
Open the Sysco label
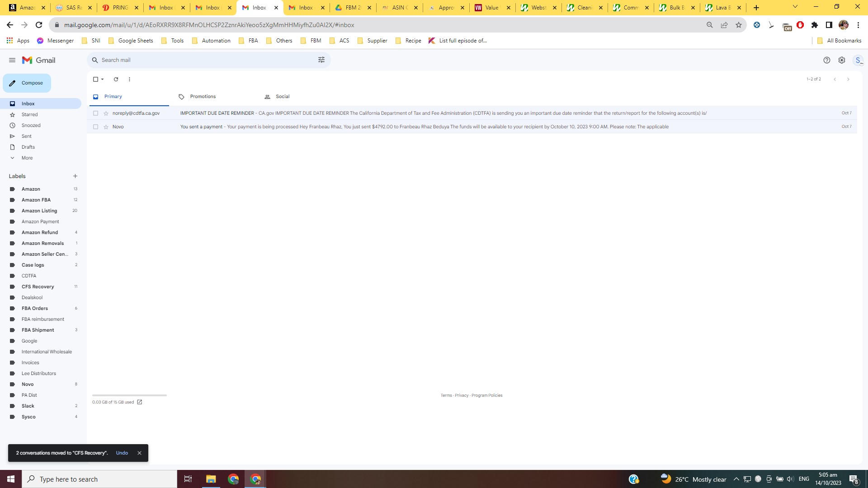click(28, 417)
